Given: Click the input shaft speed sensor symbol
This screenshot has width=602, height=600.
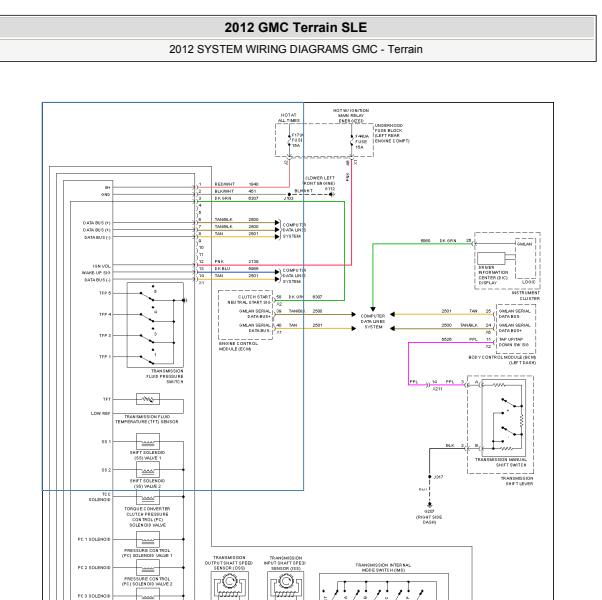Looking at the screenshot, I should 285,586.
